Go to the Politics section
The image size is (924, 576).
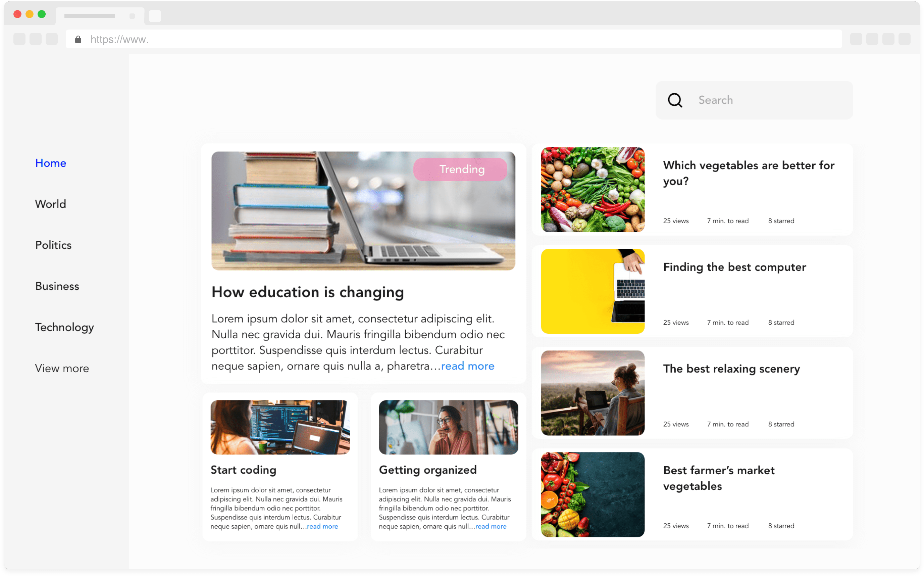click(x=53, y=245)
